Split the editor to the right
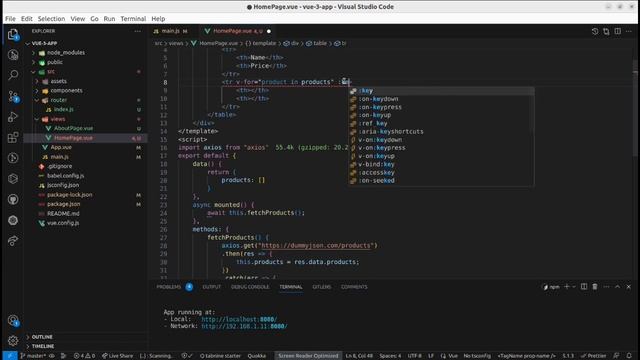The image size is (640, 360). pos(618,31)
